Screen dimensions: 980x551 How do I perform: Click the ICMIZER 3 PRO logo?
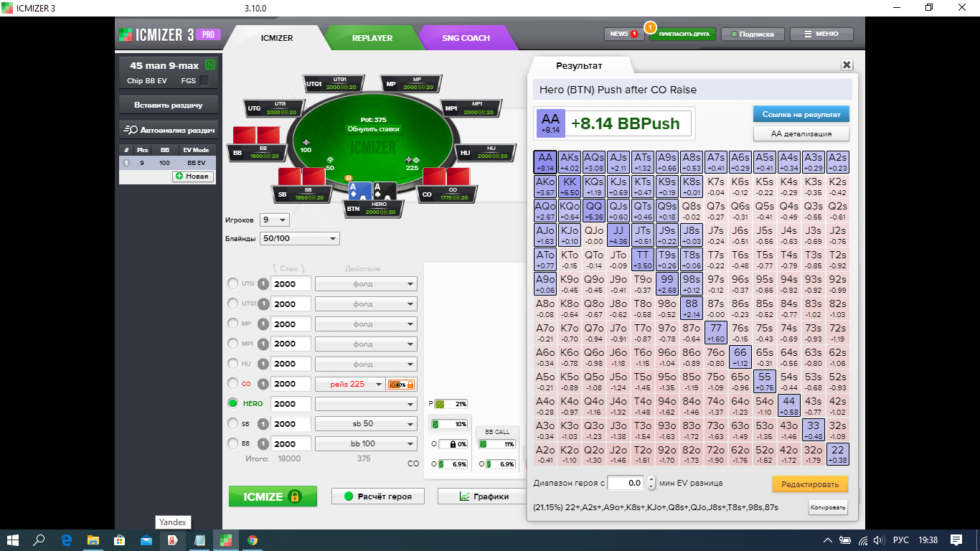(169, 35)
